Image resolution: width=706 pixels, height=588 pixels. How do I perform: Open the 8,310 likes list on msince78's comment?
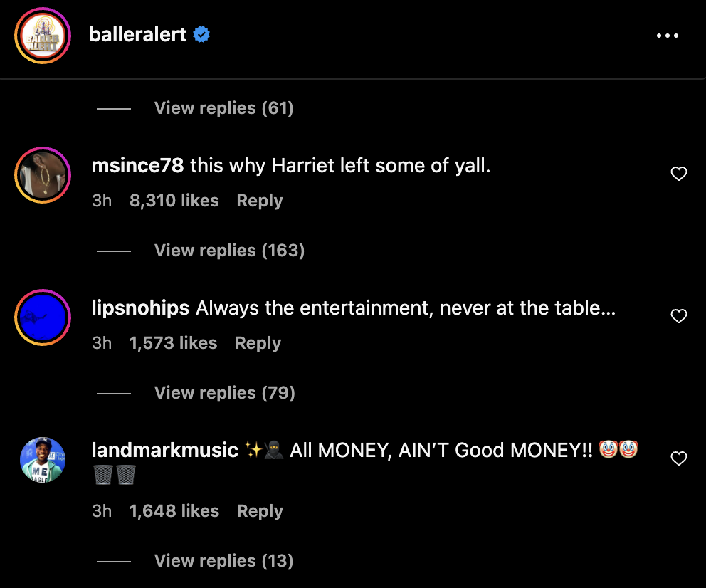(174, 200)
